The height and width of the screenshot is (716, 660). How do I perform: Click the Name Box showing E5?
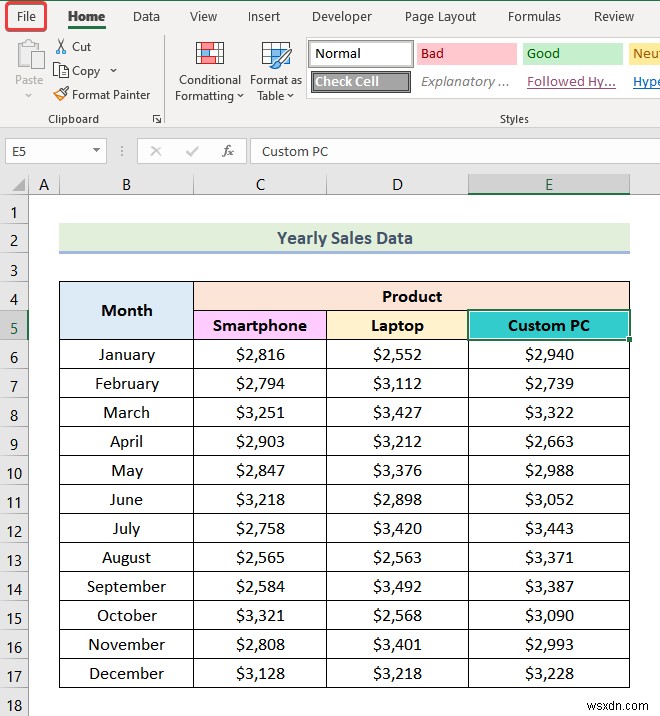pyautogui.click(x=48, y=151)
